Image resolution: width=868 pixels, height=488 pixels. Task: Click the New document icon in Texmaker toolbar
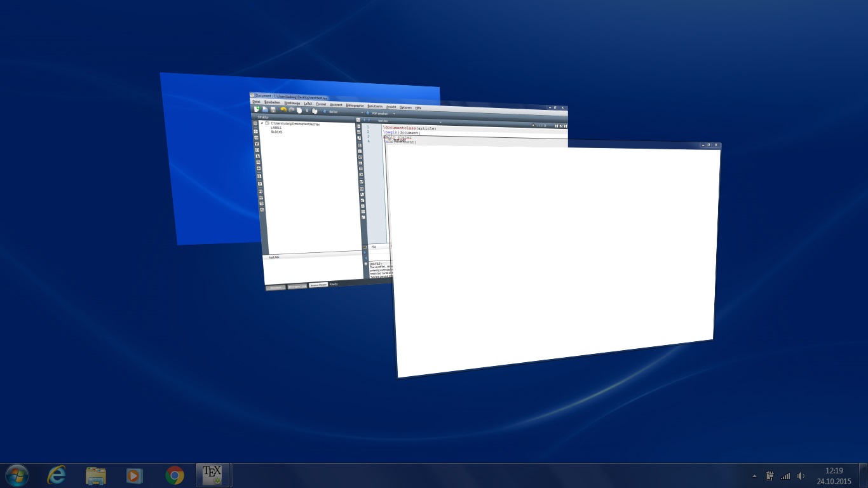(x=257, y=109)
